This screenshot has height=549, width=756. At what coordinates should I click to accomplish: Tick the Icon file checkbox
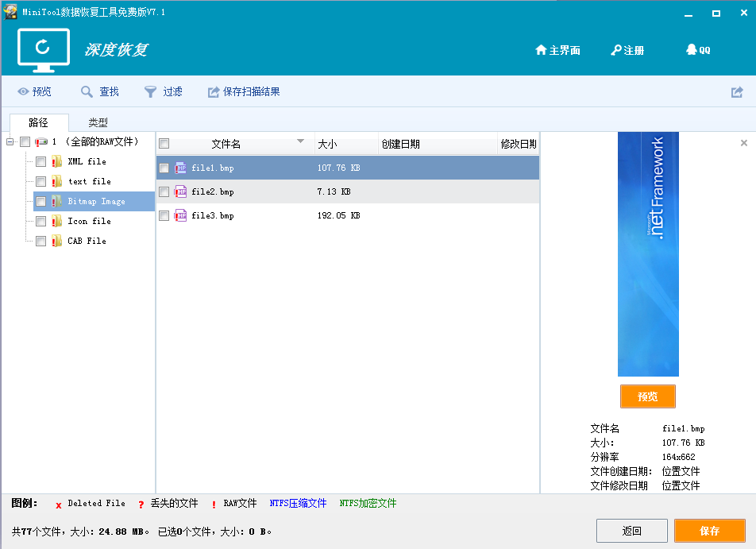click(41, 221)
